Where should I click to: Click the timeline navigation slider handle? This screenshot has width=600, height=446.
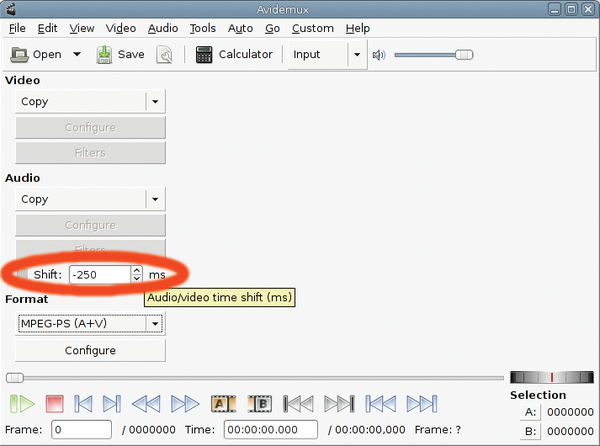click(x=15, y=378)
